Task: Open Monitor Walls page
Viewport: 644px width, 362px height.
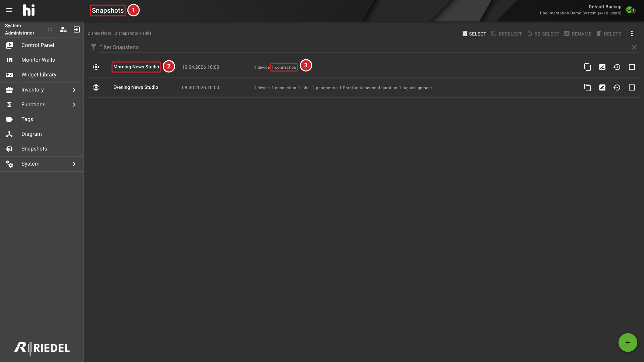Action: coord(42,60)
